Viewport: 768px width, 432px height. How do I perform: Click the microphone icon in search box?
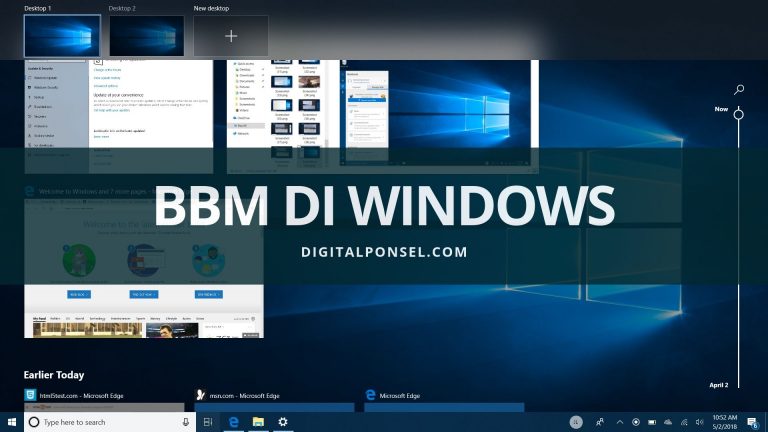(186, 423)
